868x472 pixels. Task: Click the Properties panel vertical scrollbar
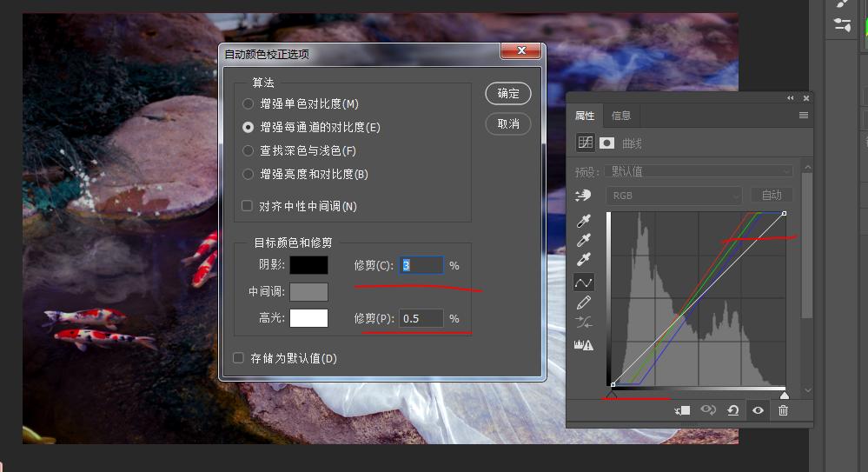(x=807, y=245)
